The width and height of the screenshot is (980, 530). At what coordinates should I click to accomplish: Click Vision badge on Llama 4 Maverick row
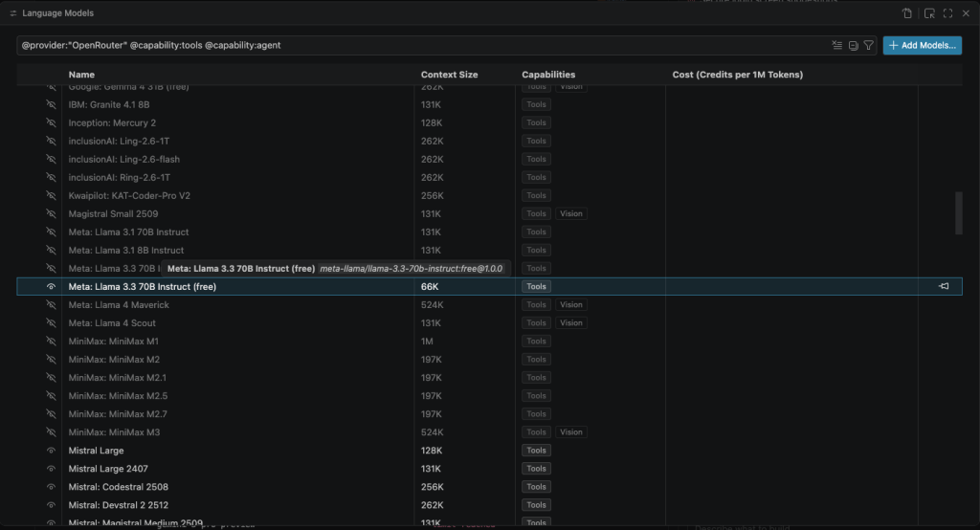pos(570,304)
